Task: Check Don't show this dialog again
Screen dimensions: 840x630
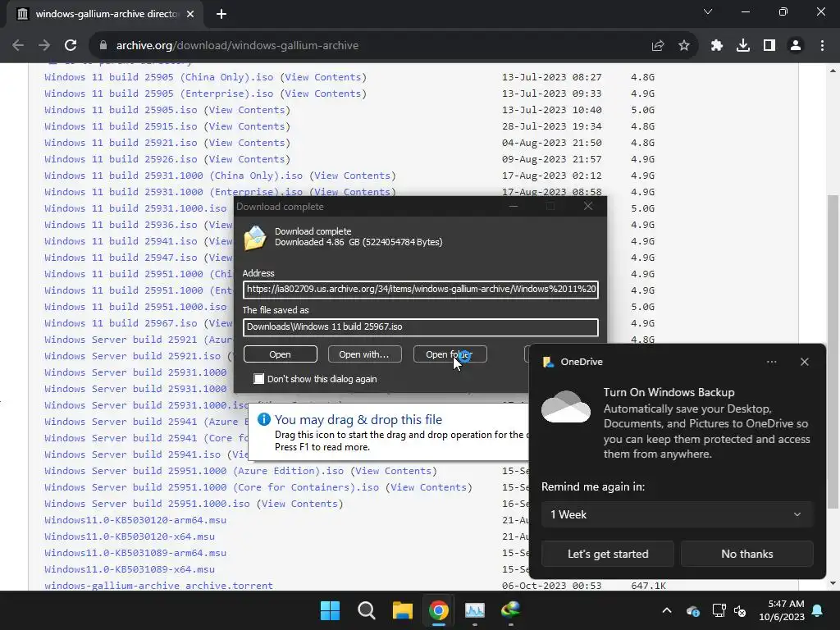Action: point(258,379)
